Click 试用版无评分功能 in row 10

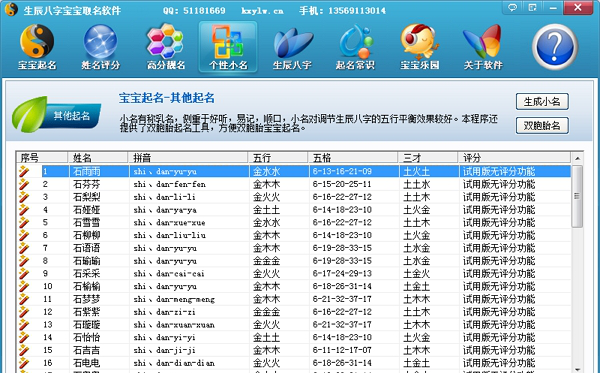[x=499, y=286]
